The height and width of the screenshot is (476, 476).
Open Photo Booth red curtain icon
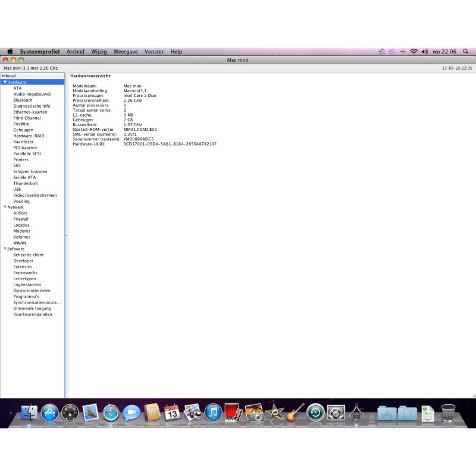[x=233, y=412]
